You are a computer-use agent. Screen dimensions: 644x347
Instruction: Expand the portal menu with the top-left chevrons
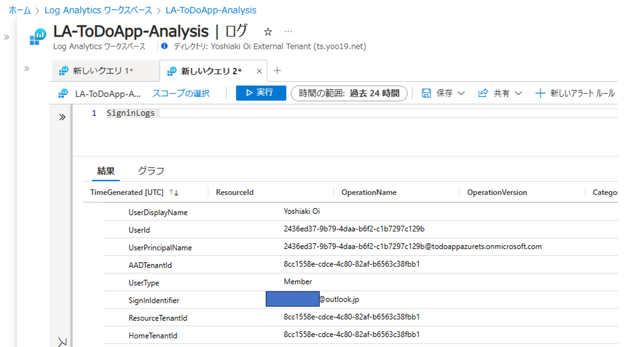pos(6,37)
